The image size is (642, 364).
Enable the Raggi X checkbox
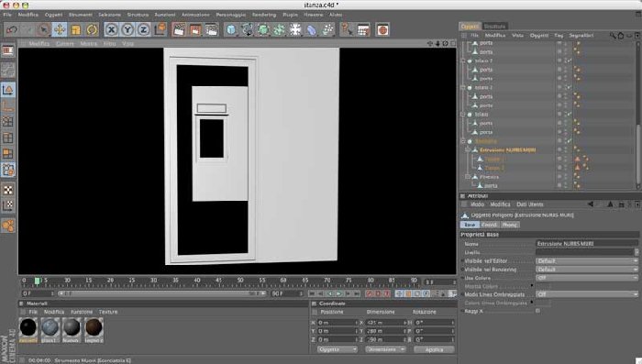(538, 311)
